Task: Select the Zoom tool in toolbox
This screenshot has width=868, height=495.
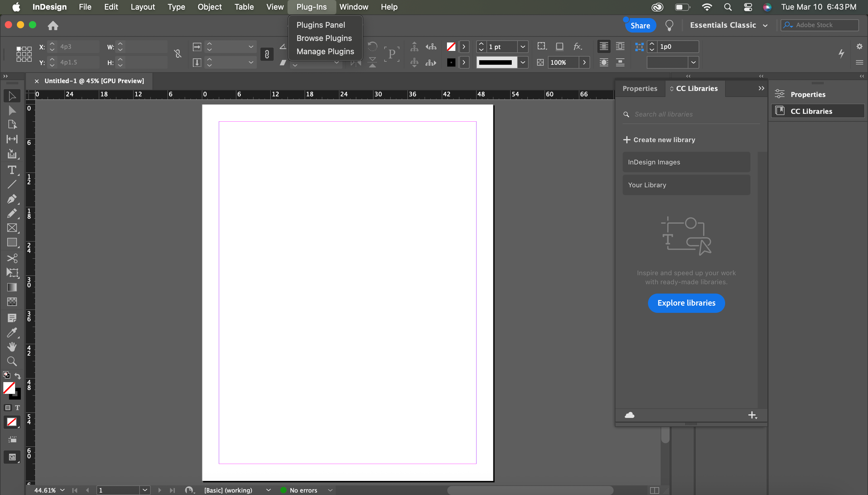Action: click(x=12, y=361)
